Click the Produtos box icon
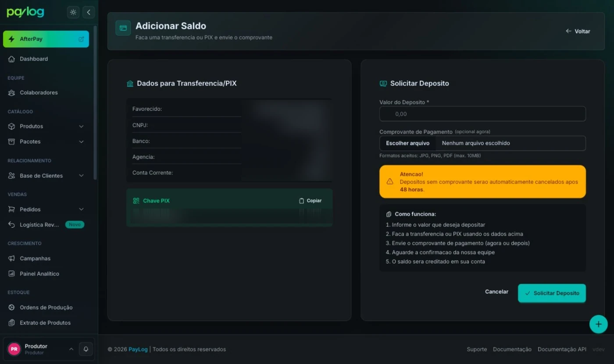614x364 pixels. click(11, 126)
